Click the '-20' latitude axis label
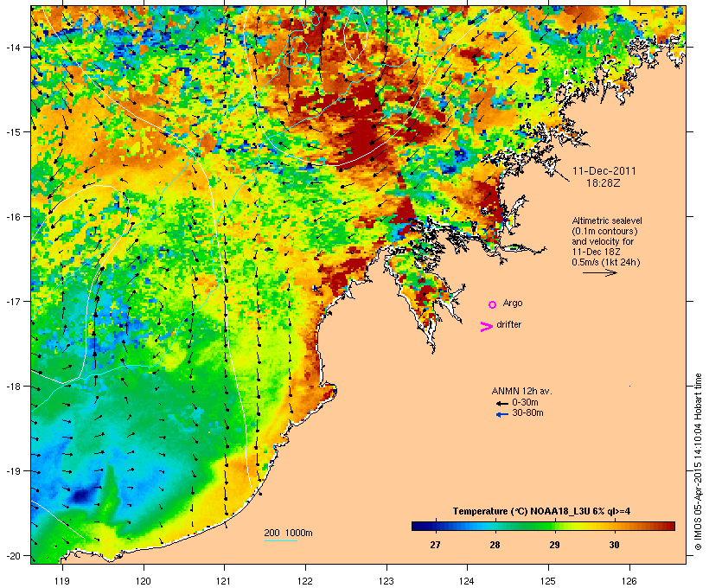The image size is (709, 588). click(x=13, y=556)
